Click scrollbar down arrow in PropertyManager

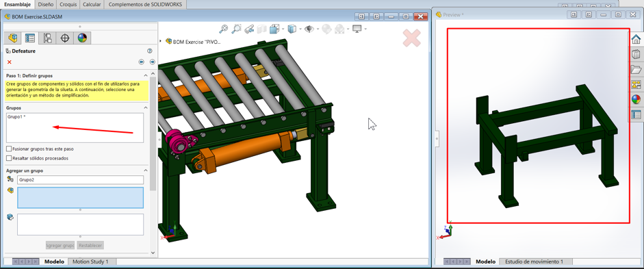point(153,253)
